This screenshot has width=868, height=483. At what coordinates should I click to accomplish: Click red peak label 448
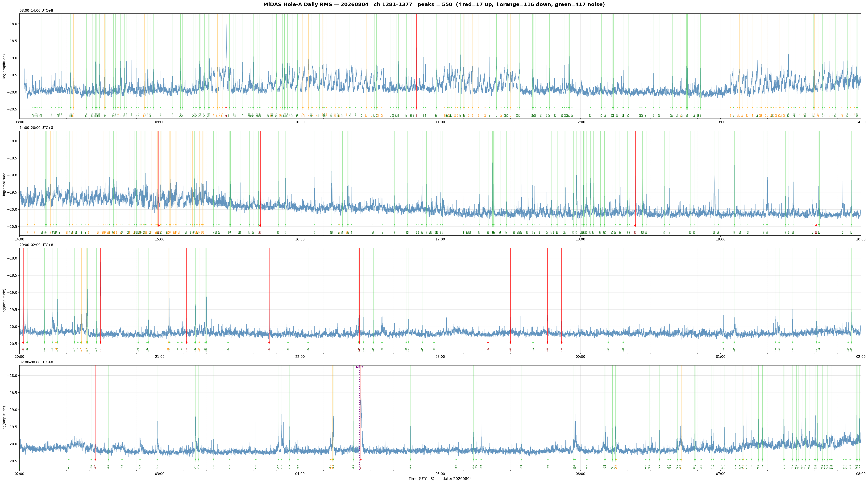[488, 350]
